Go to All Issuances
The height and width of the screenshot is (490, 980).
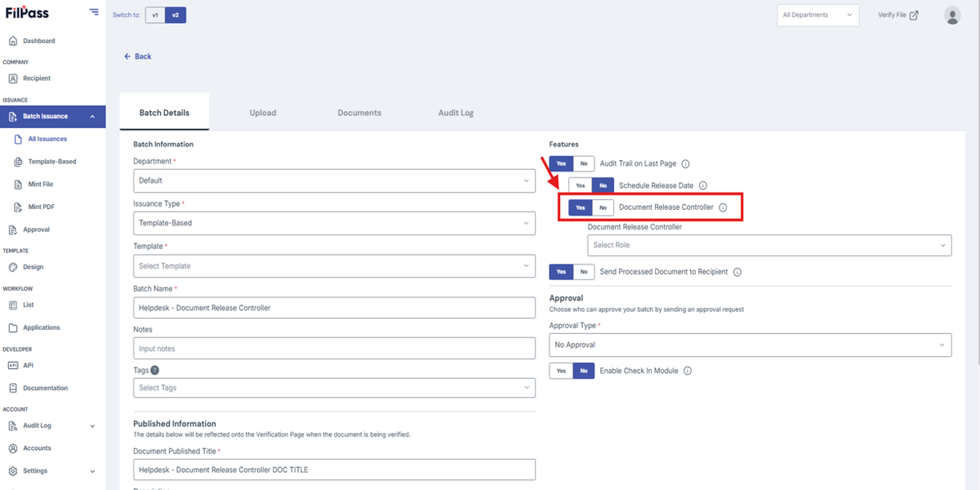(x=47, y=139)
